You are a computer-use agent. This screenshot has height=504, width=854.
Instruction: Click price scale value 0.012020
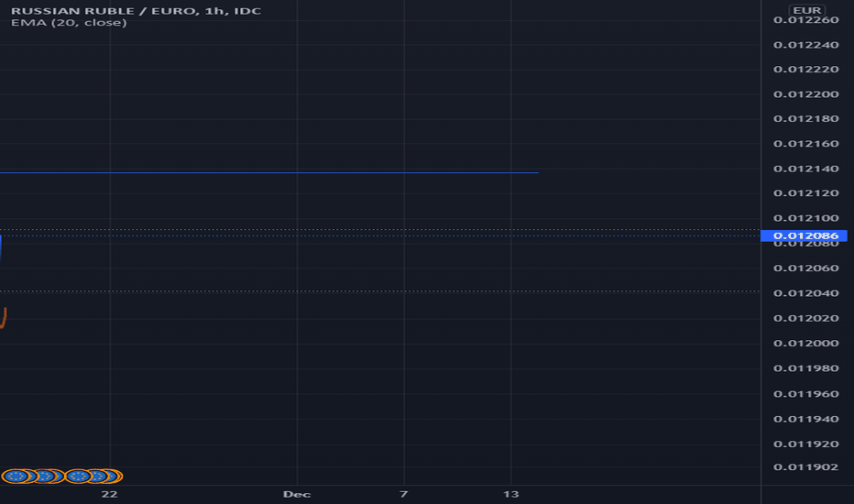pos(806,318)
